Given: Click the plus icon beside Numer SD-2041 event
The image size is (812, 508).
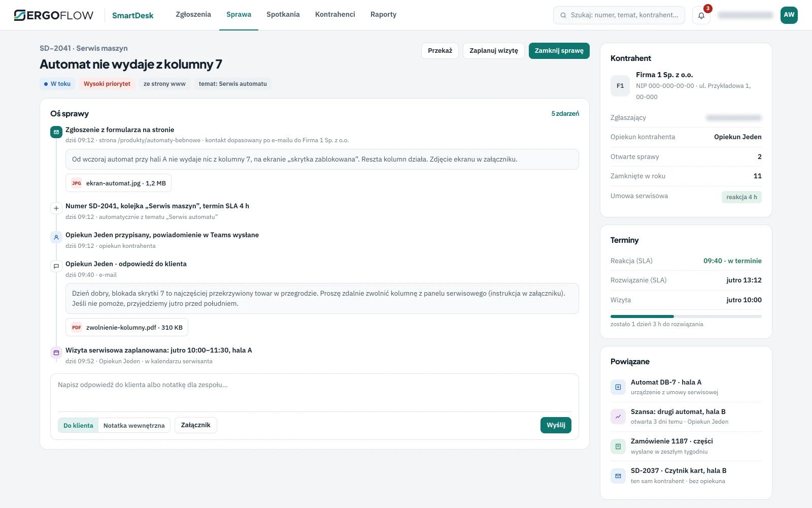Looking at the screenshot, I should pos(56,208).
